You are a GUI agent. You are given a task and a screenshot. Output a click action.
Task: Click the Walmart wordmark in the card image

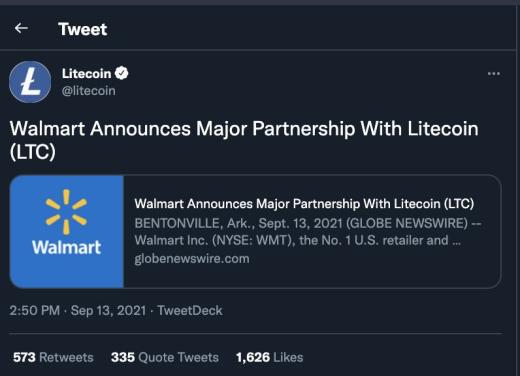67,247
